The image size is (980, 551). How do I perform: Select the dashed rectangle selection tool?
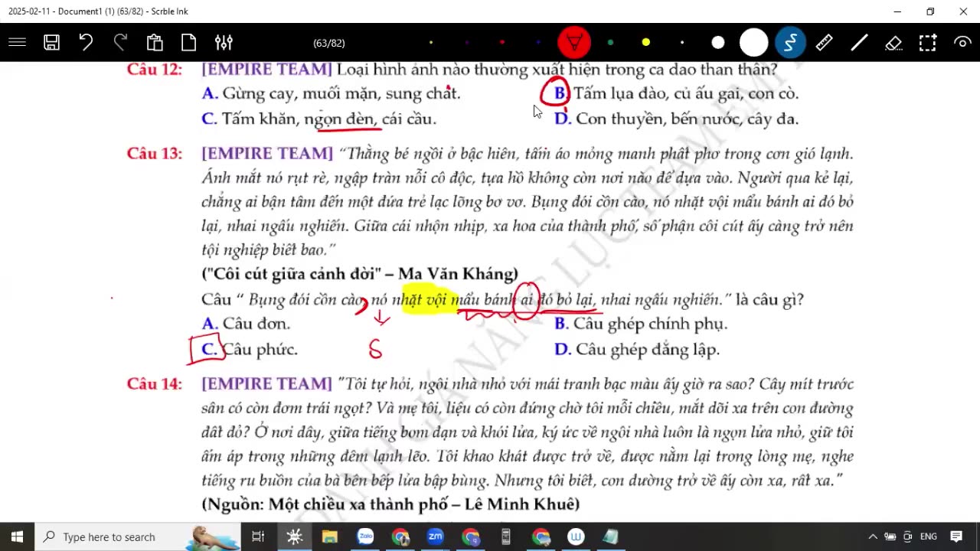click(x=928, y=43)
